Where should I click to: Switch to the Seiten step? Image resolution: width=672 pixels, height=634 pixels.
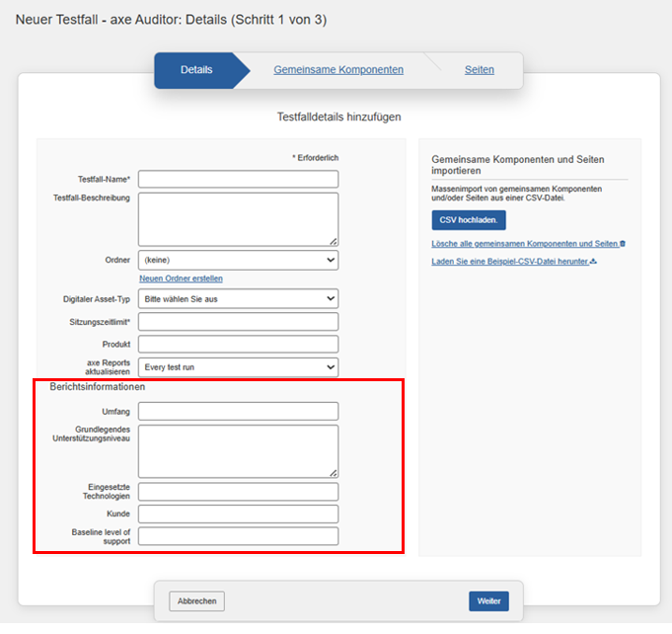coord(480,69)
